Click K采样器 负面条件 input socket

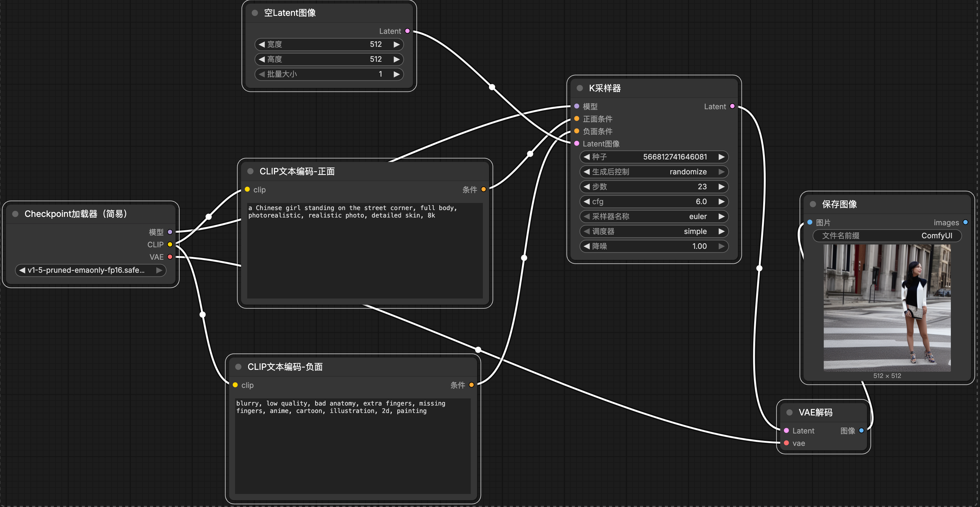(577, 131)
